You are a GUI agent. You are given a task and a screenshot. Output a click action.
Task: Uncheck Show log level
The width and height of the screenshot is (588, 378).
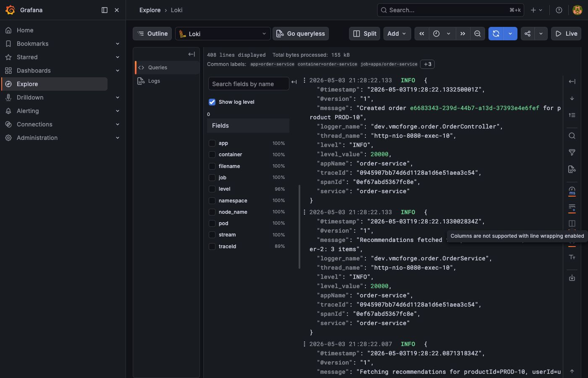[x=212, y=102]
